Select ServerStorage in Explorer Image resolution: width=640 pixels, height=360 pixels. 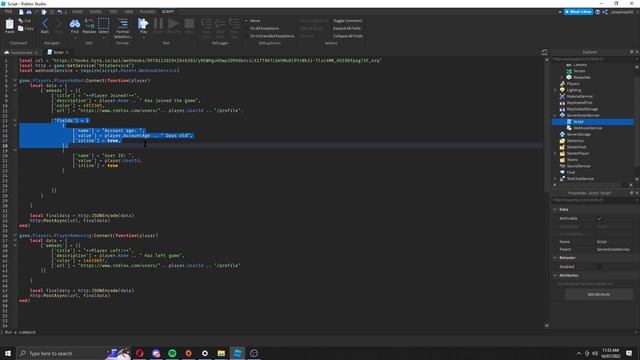click(x=578, y=134)
